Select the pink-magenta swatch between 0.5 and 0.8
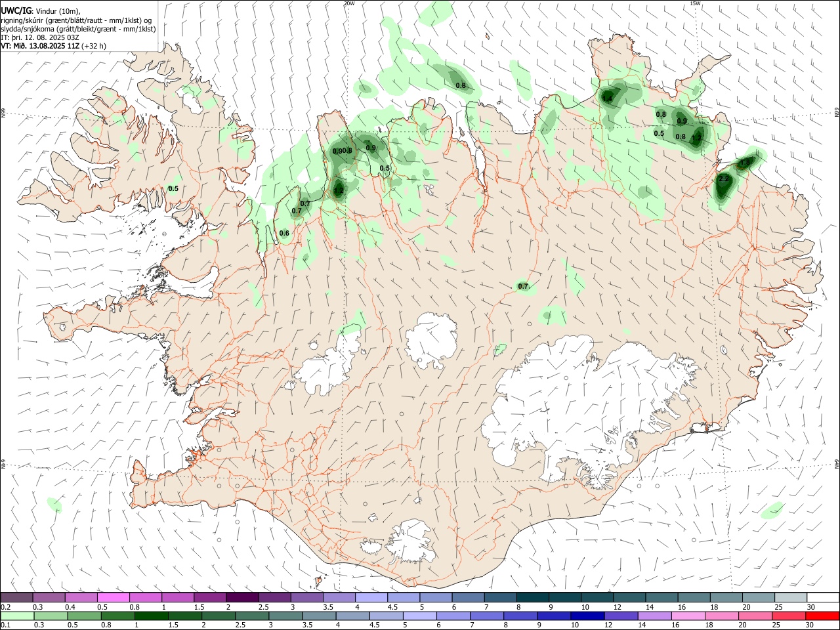Screen dimensions: 840x630 tap(114, 597)
